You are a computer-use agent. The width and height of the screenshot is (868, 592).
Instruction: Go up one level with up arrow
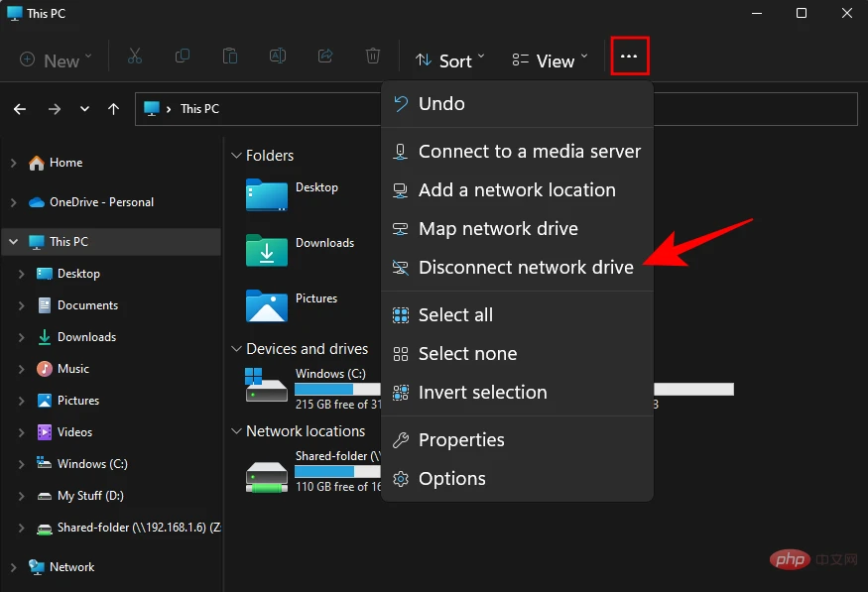point(113,109)
